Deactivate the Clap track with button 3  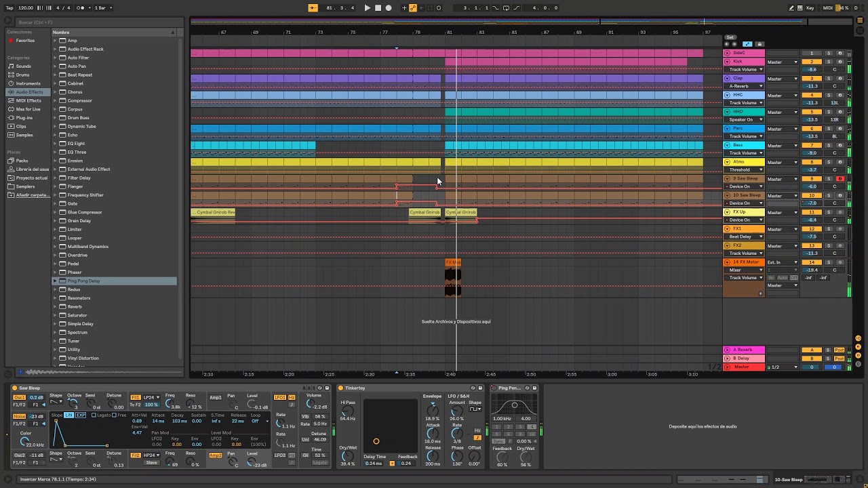point(812,79)
